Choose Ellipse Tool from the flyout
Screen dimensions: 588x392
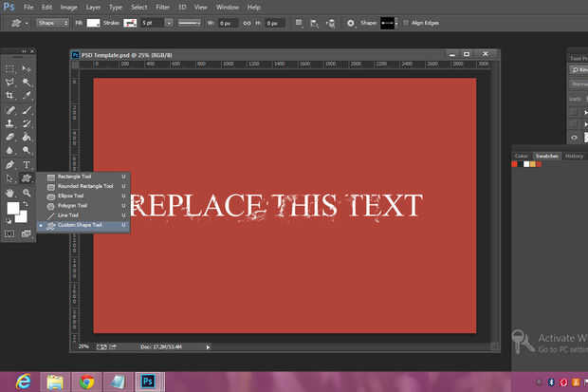[72, 196]
